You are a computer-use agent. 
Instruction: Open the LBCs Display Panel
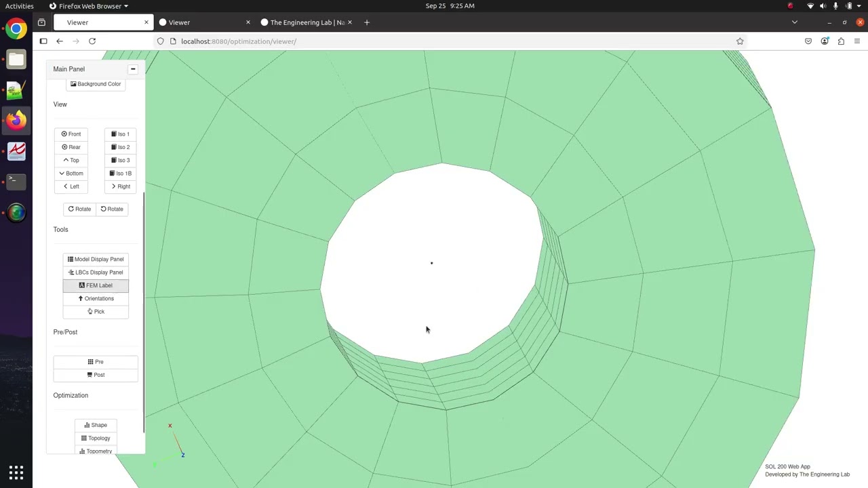pos(96,272)
